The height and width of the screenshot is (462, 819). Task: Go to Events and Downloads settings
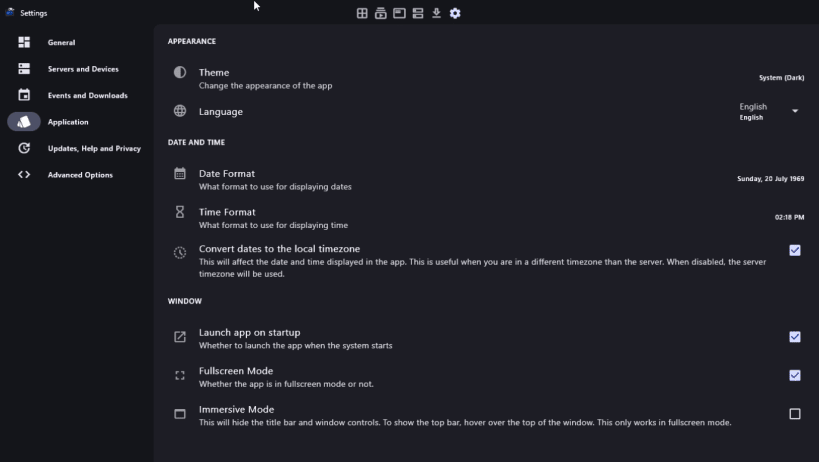87,95
